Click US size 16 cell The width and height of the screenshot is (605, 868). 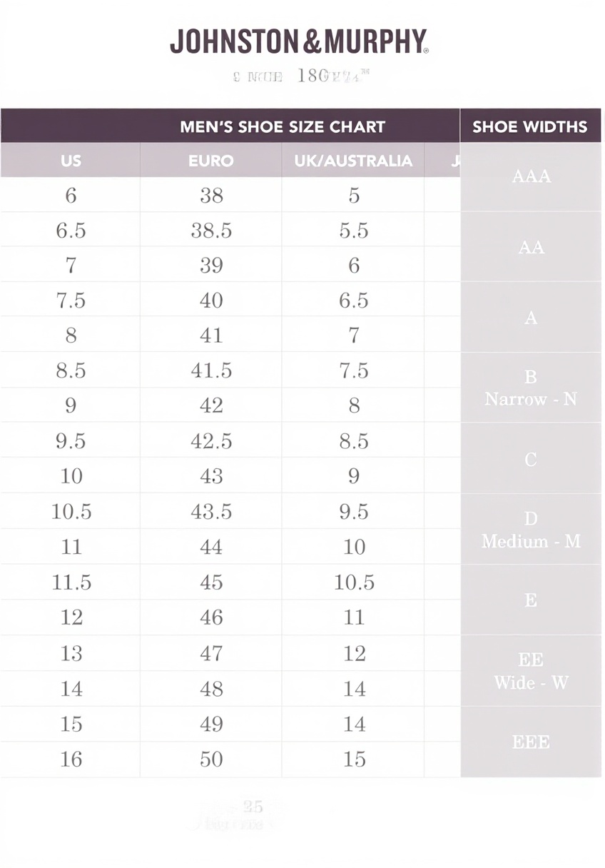(x=71, y=759)
